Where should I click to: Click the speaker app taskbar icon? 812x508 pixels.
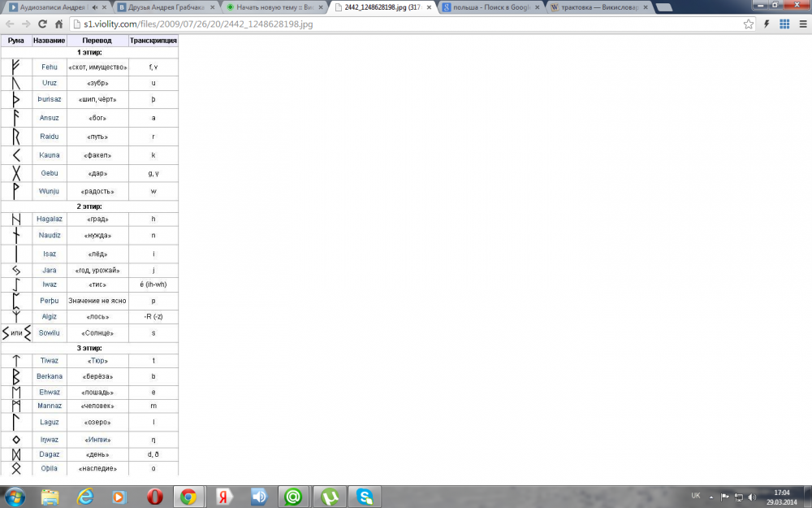pos(258,497)
